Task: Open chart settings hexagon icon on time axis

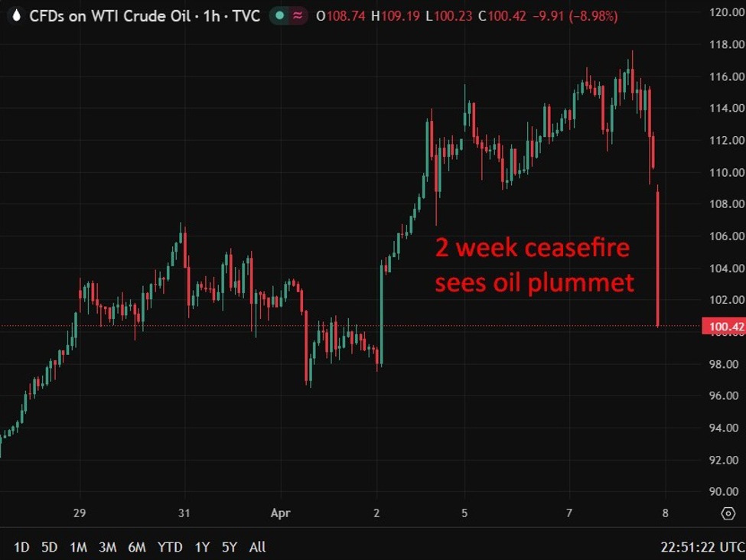Action: [728, 513]
